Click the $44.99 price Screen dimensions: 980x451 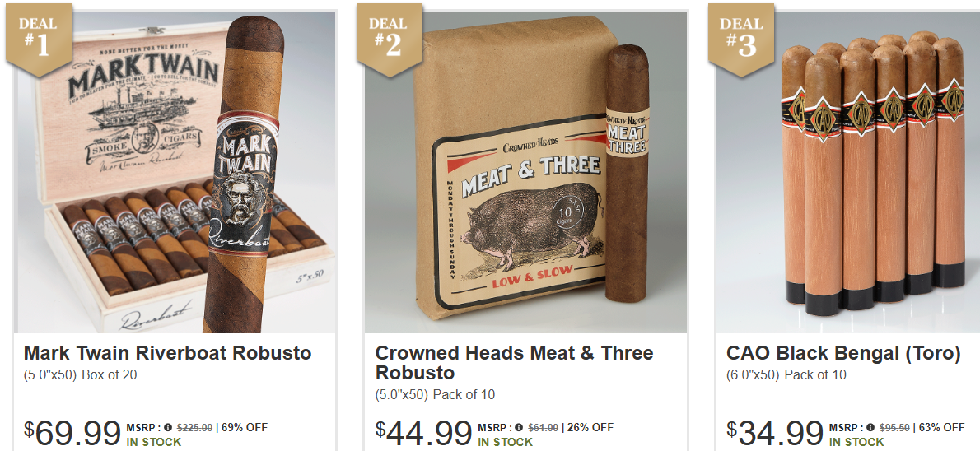coord(424,433)
